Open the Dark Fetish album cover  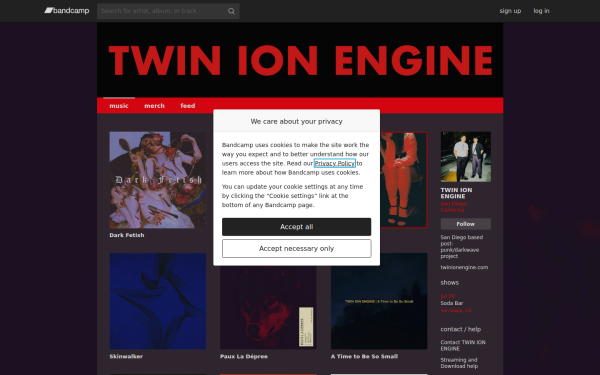pos(158,180)
